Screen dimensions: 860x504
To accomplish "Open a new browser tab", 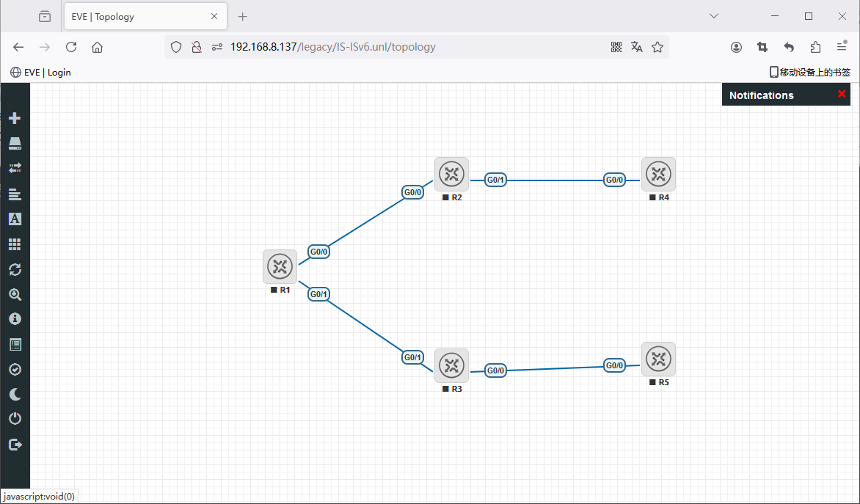I will pos(243,16).
